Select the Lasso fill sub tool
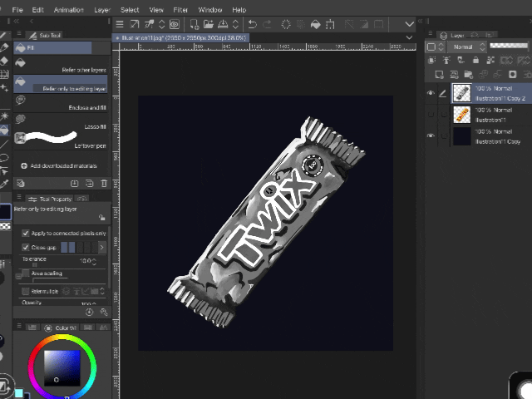This screenshot has width=532, height=399. click(x=61, y=122)
